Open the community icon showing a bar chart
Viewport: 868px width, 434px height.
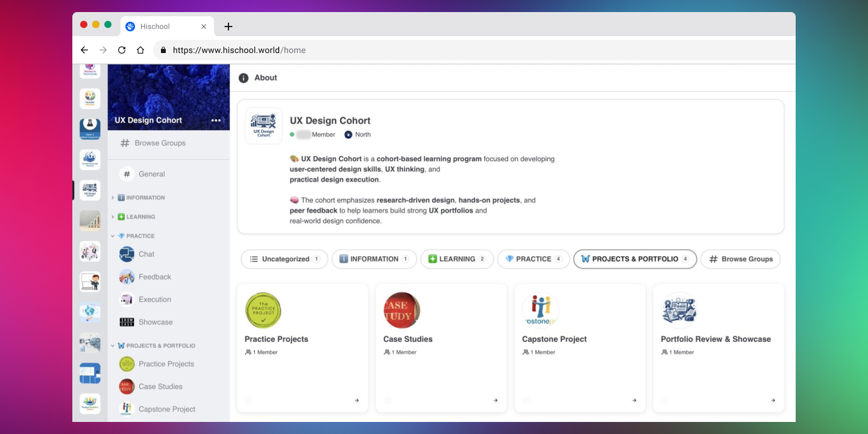click(x=90, y=221)
